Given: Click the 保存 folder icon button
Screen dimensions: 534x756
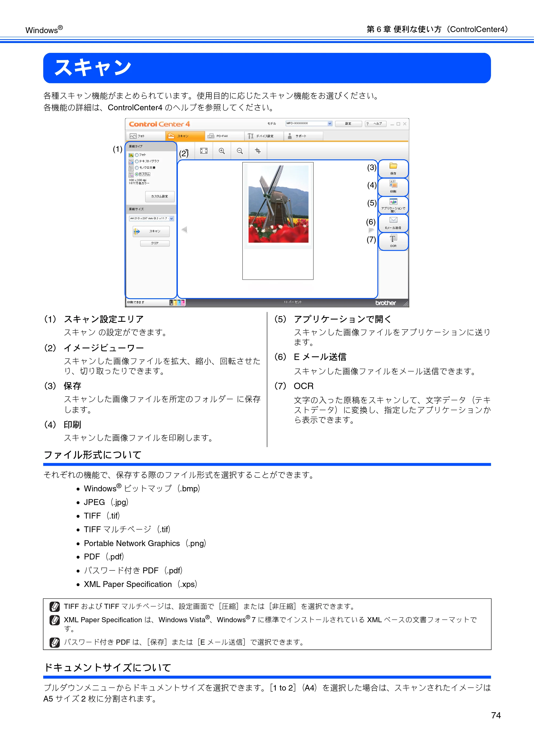Looking at the screenshot, I should click(x=393, y=169).
